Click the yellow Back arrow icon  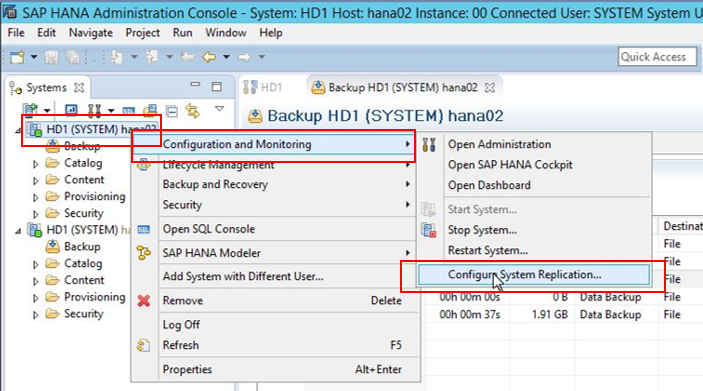[209, 57]
